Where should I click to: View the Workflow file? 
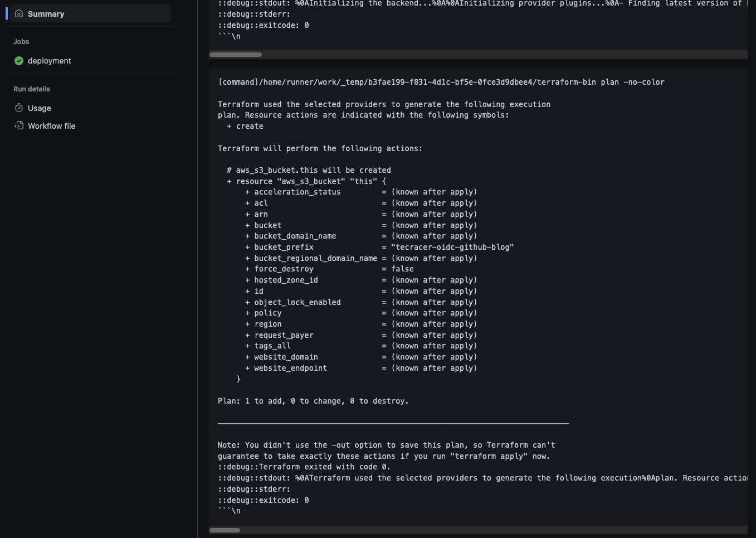(51, 126)
